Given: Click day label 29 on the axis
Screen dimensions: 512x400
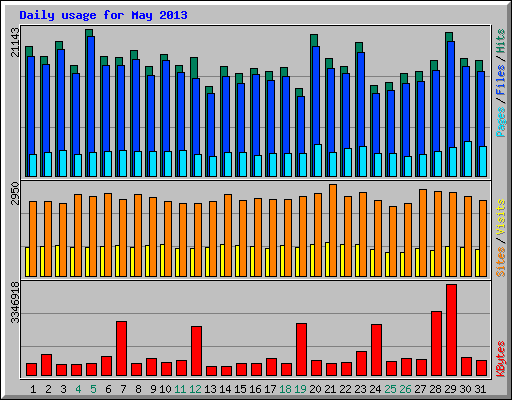Looking at the screenshot, I should 450,389.
